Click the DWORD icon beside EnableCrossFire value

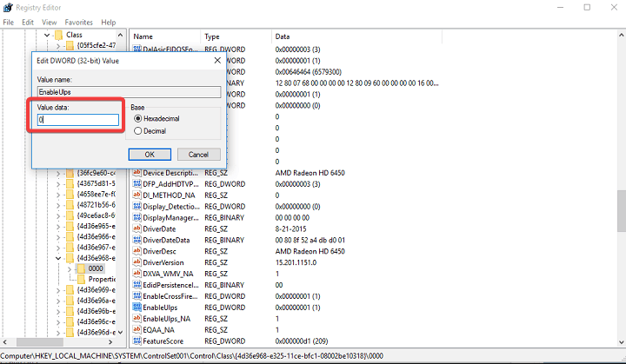(137, 296)
